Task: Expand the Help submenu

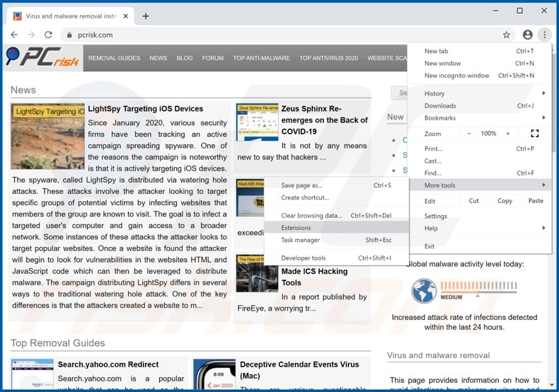Action: (x=480, y=228)
